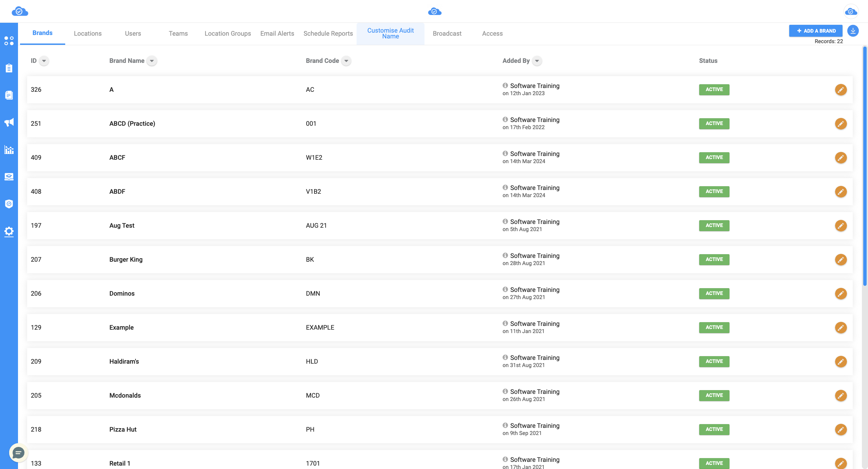Toggle ACTIVE status for Haldiram's
Image resolution: width=868 pixels, height=469 pixels.
[714, 361]
